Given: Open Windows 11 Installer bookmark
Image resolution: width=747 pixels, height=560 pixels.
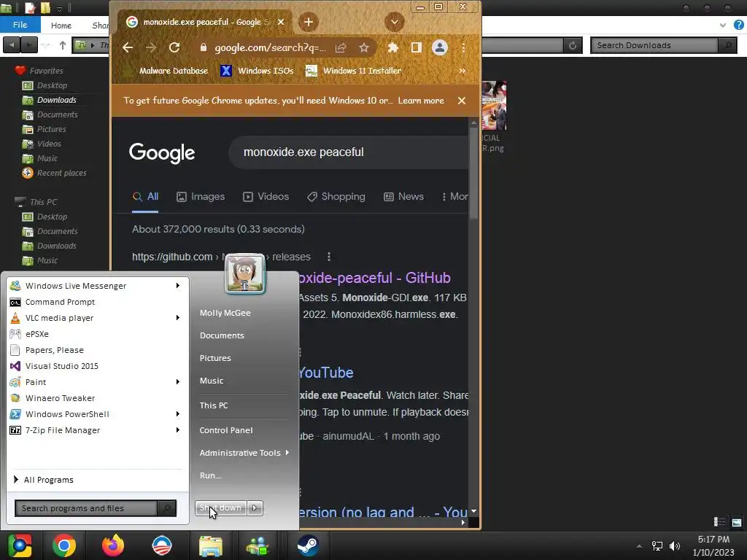Looking at the screenshot, I should point(354,71).
